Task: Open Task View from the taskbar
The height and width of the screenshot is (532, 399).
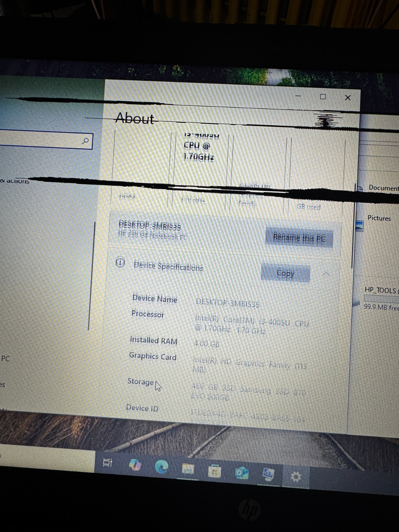Action: pos(107,462)
